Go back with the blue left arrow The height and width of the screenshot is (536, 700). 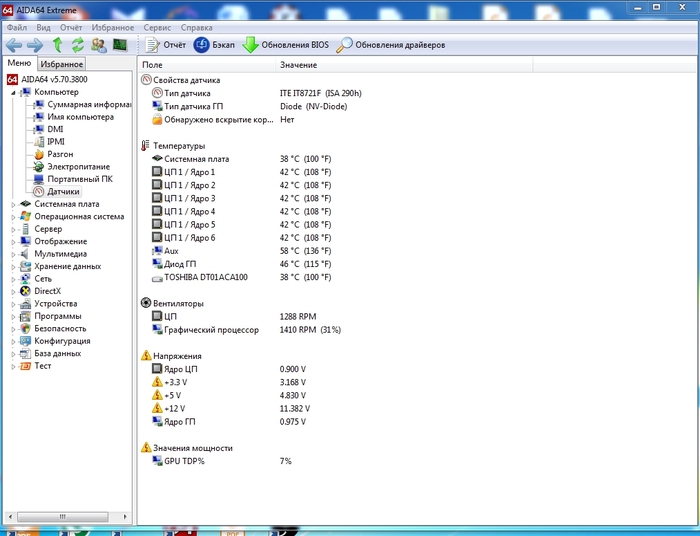14,45
